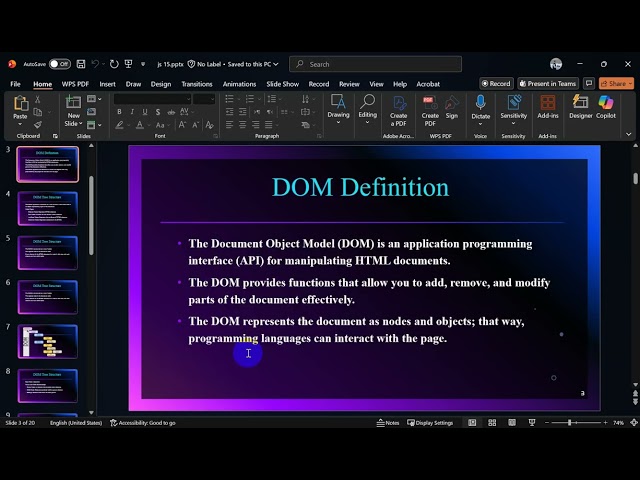Open the Share button dropdown arrow
Viewport: 640px width, 480px height.
click(x=630, y=83)
